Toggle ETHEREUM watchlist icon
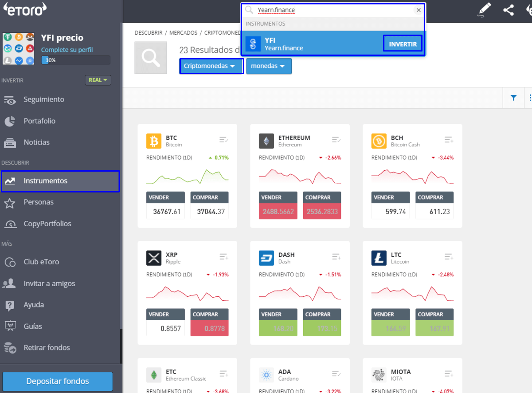The width and height of the screenshot is (532, 393). 336,140
